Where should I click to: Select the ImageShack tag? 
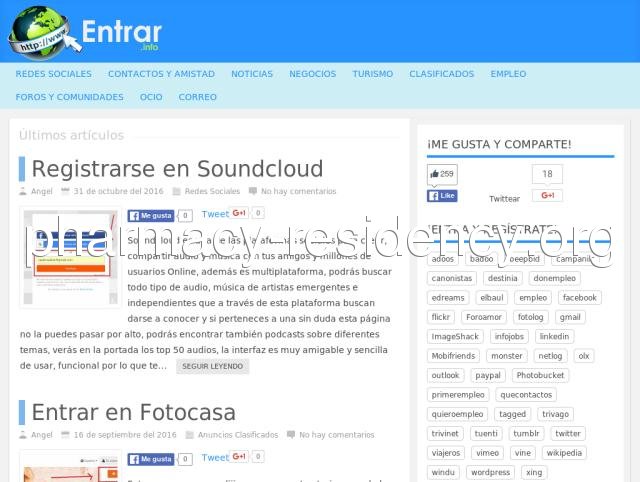pyautogui.click(x=455, y=337)
